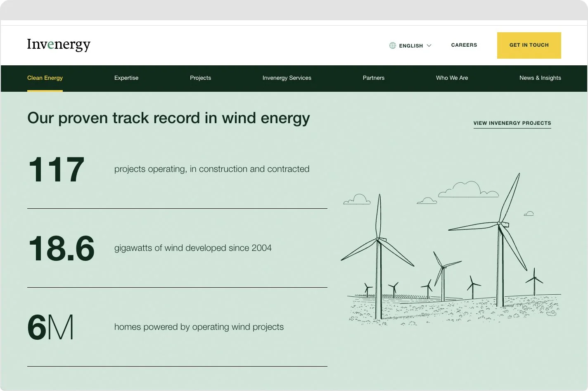This screenshot has height=391, width=588.
Task: Open the Expertise menu item
Action: (x=126, y=78)
